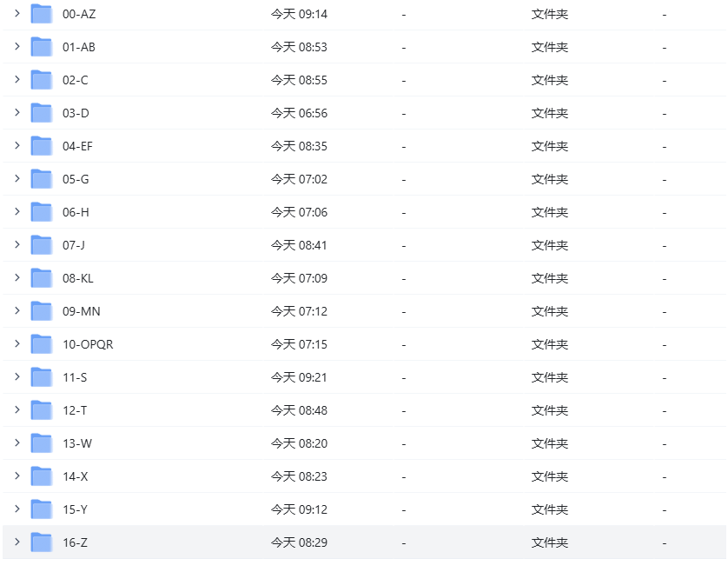Click the 16-Z folder icon
Screen dimensions: 728x572
(x=42, y=542)
